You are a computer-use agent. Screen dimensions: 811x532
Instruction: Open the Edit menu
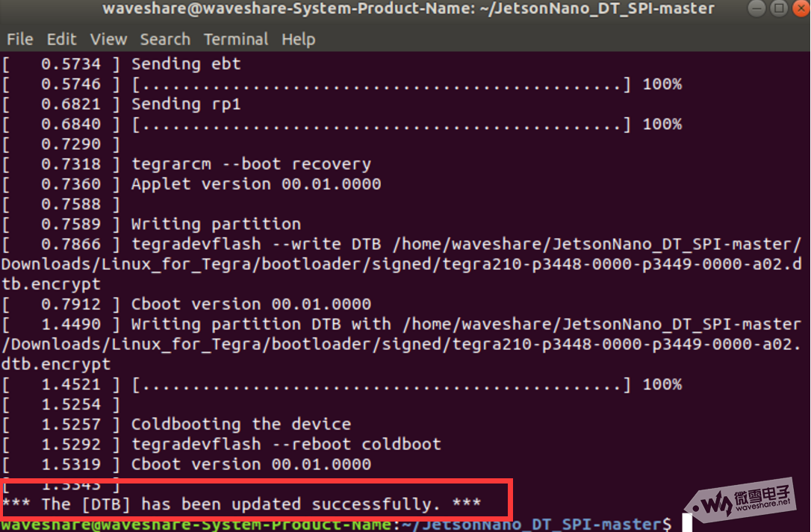tap(61, 40)
